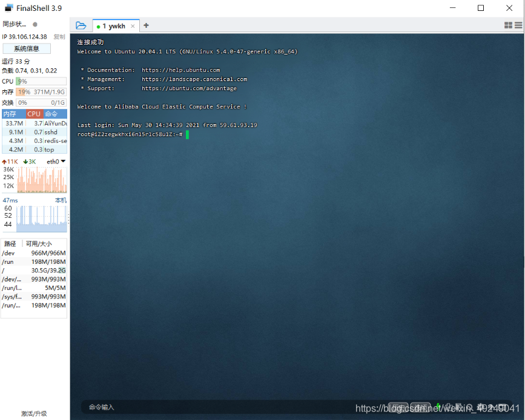Select the AliYunDu process row

[35, 123]
